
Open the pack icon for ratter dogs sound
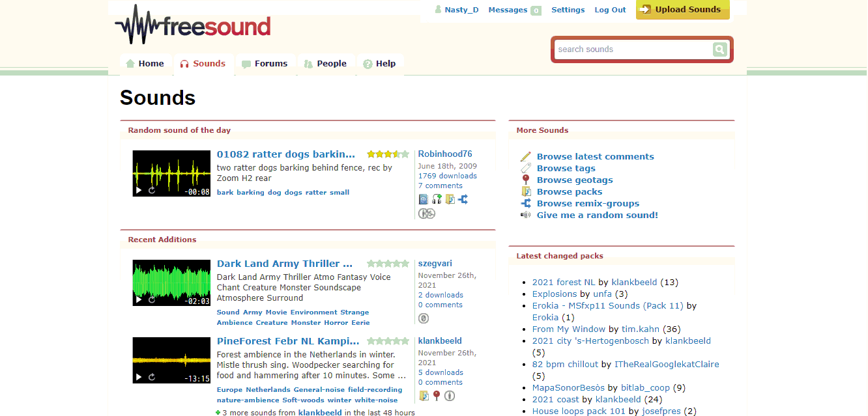pos(450,199)
